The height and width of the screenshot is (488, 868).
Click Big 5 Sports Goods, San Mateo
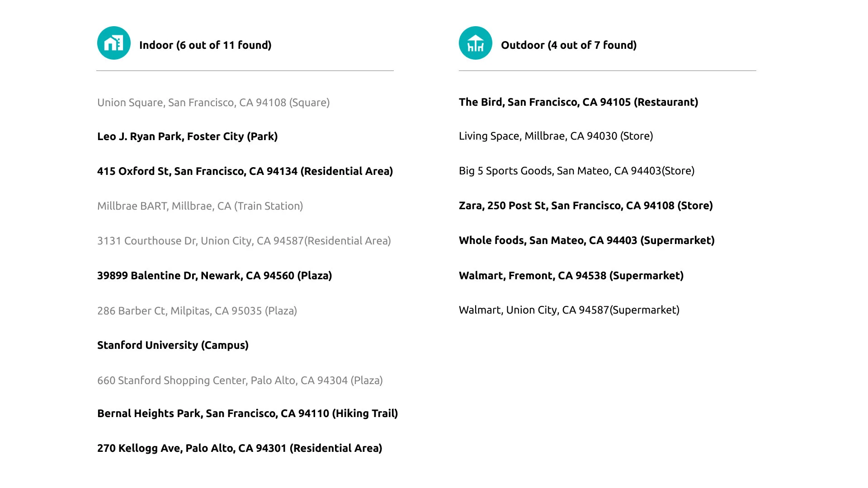pos(577,171)
